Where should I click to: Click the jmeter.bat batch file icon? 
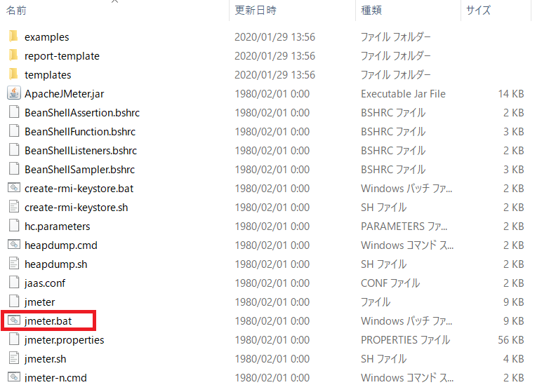point(14,320)
